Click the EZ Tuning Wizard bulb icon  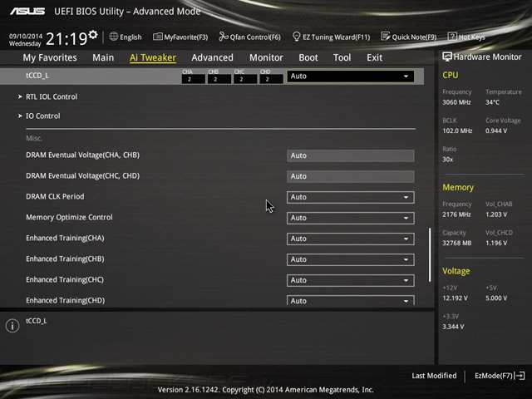pos(296,37)
